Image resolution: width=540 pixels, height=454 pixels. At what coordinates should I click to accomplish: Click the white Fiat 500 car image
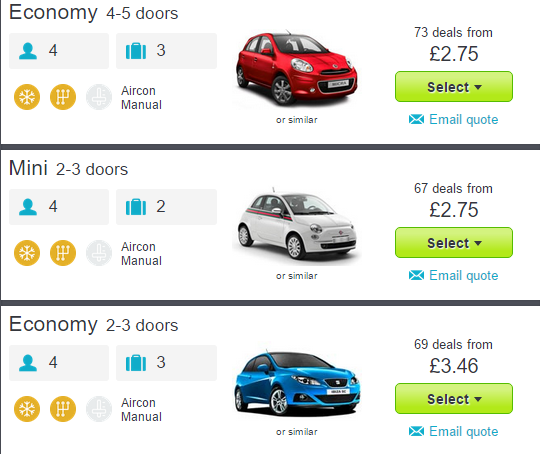point(297,225)
